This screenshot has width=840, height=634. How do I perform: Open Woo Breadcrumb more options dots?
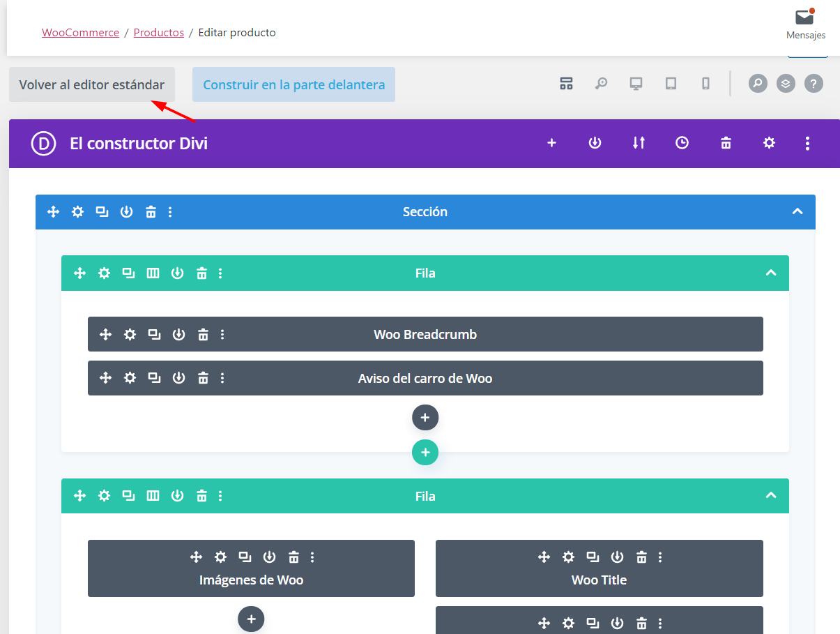click(222, 335)
